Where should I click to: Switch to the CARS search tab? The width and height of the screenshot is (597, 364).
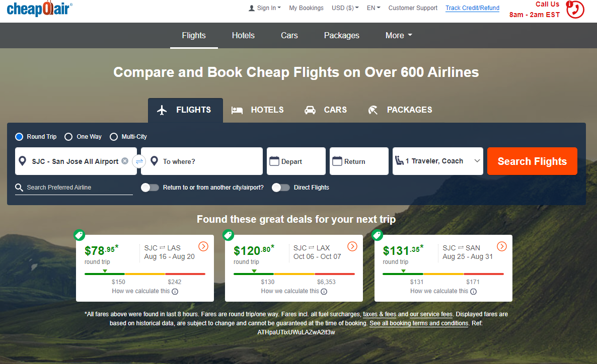tap(326, 110)
